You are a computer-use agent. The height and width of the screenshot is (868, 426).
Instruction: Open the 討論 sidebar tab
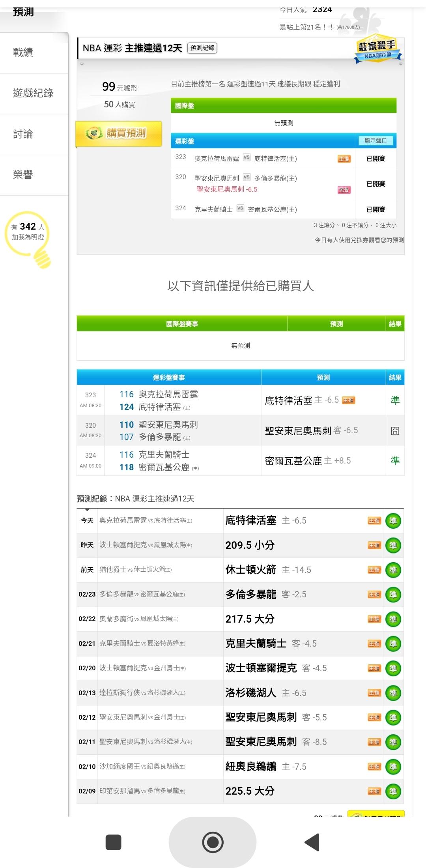click(x=34, y=135)
